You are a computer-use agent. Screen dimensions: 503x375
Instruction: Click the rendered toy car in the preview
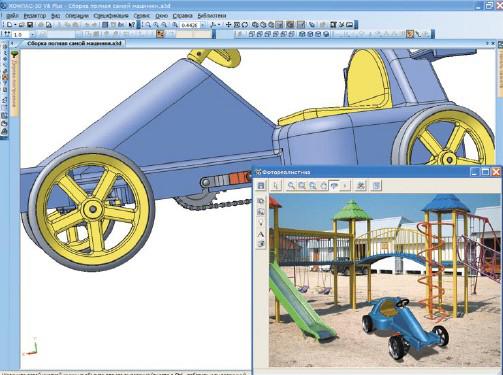click(x=405, y=328)
